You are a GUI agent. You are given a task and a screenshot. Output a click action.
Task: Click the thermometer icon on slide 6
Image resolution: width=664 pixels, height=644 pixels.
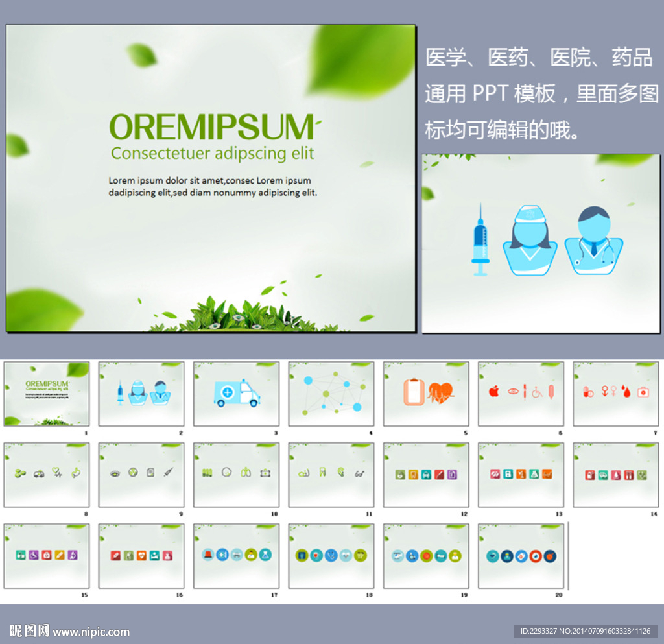point(551,392)
